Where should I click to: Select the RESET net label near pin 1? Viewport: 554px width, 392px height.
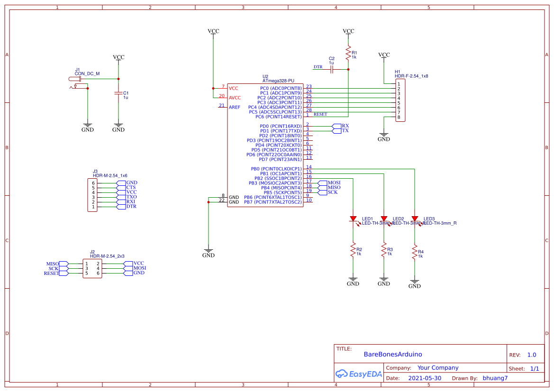pos(321,114)
